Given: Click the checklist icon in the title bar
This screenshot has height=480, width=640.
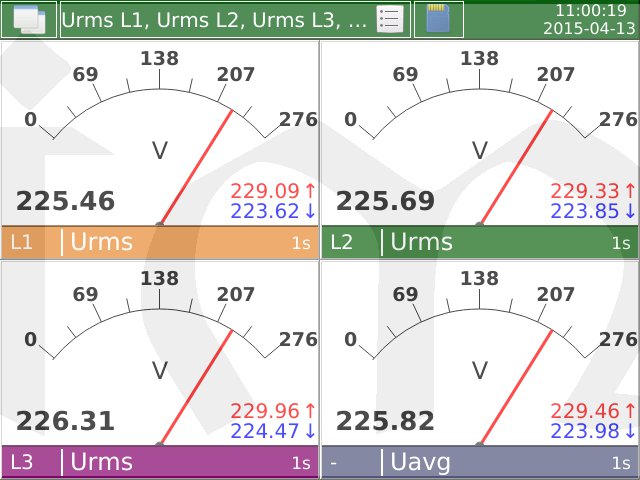Looking at the screenshot, I should coord(390,19).
